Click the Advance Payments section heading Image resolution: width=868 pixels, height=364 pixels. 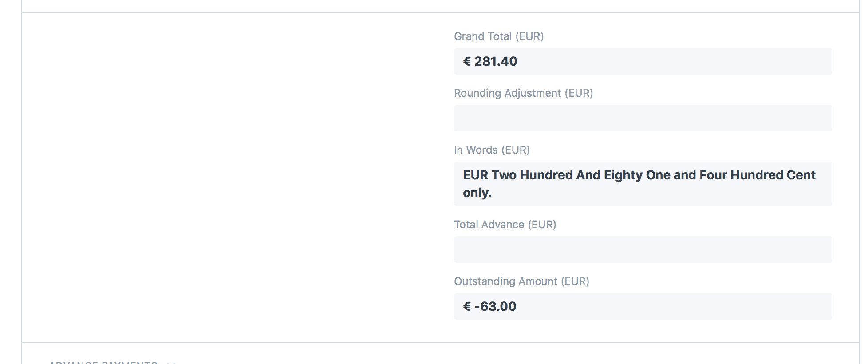[103, 362]
